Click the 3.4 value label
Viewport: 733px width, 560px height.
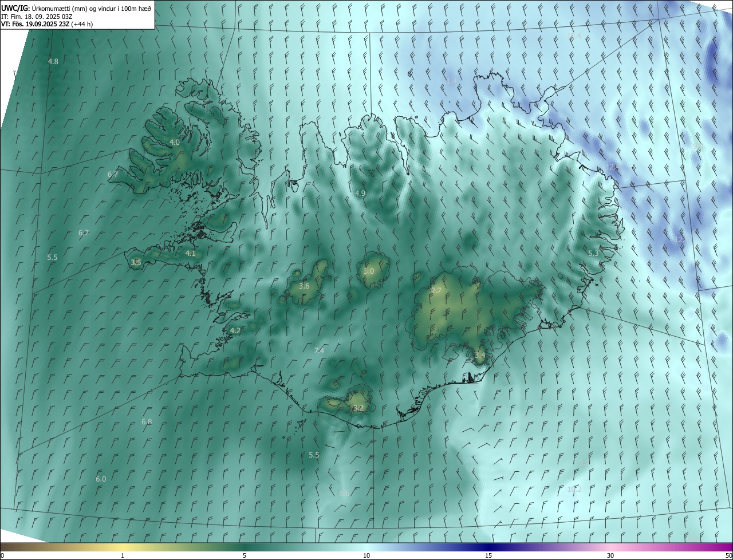click(x=480, y=356)
